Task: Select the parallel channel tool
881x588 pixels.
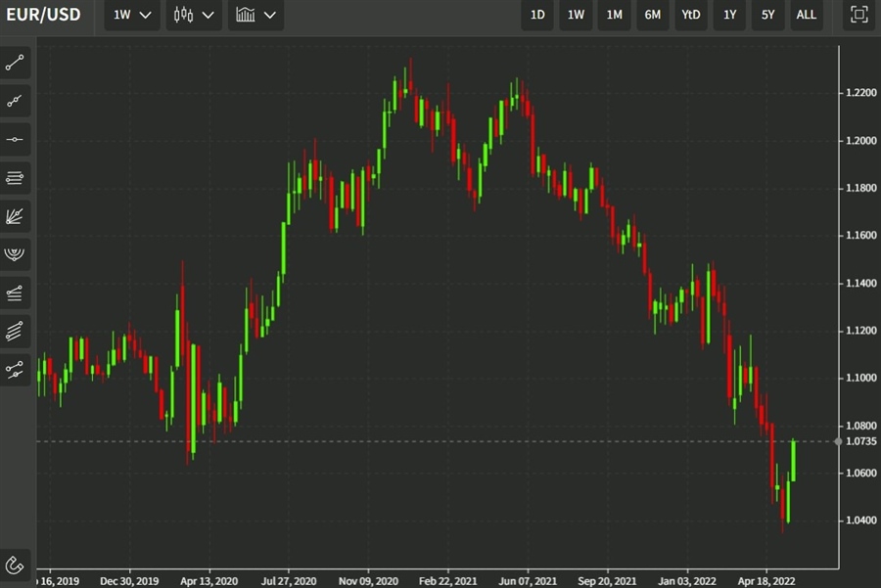Action: (x=15, y=293)
